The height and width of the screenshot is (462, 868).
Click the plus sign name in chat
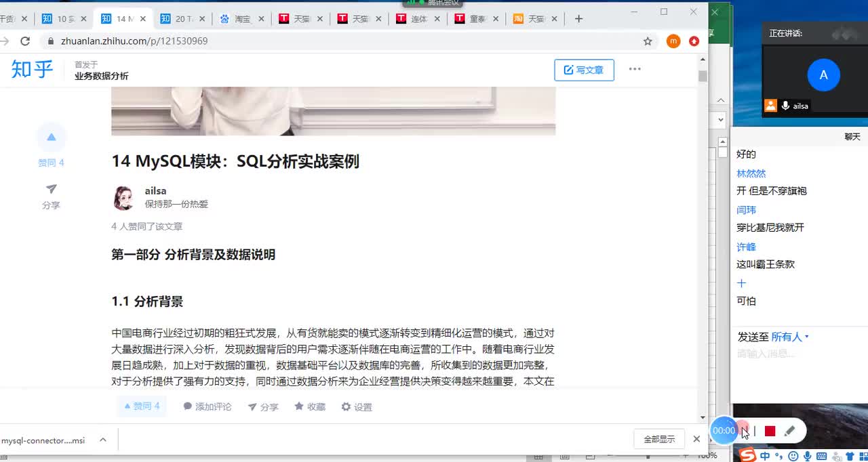click(741, 283)
